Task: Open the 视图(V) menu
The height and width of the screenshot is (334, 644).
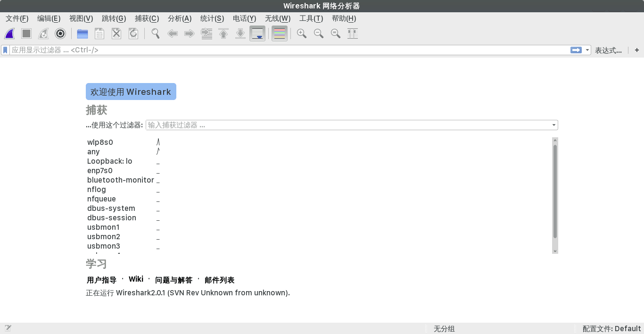Action: (x=81, y=18)
